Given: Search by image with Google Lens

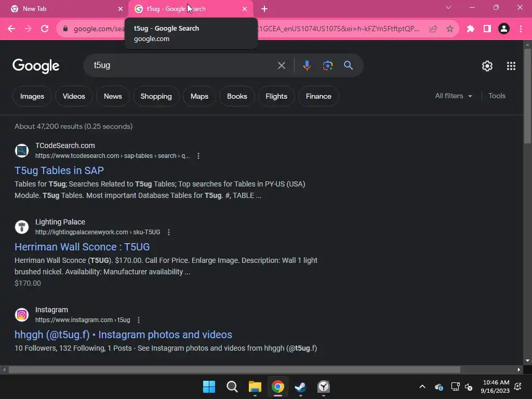Looking at the screenshot, I should pyautogui.click(x=328, y=65).
